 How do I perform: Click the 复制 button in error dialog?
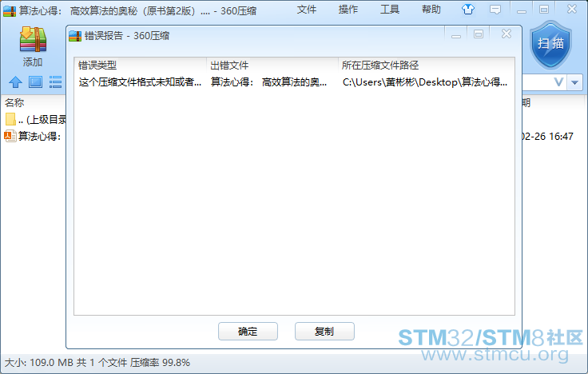(324, 331)
